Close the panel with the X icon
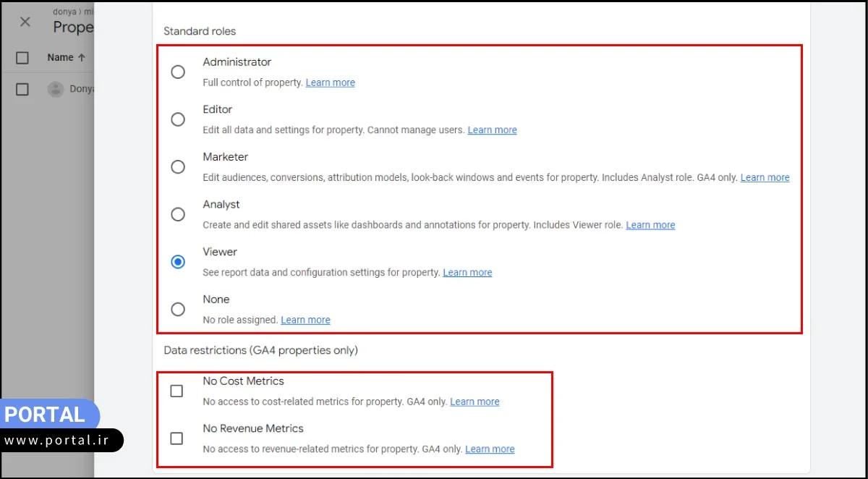This screenshot has width=868, height=479. coord(25,22)
